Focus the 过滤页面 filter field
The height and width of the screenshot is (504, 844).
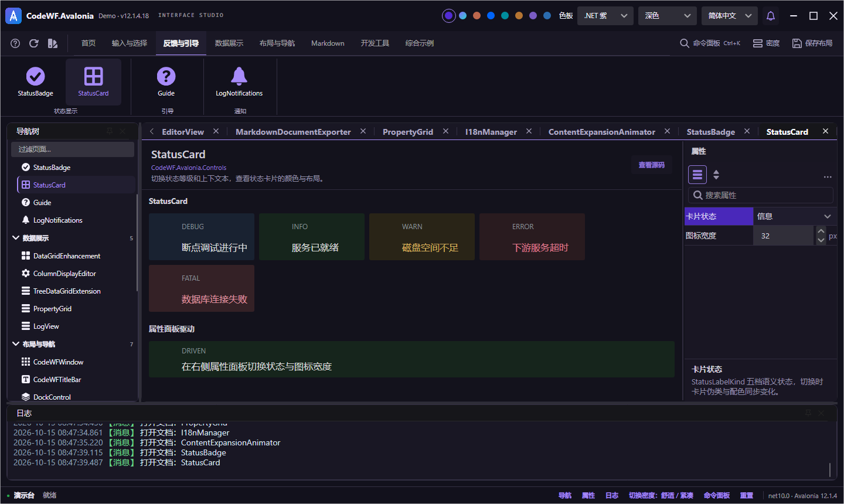[x=73, y=149]
